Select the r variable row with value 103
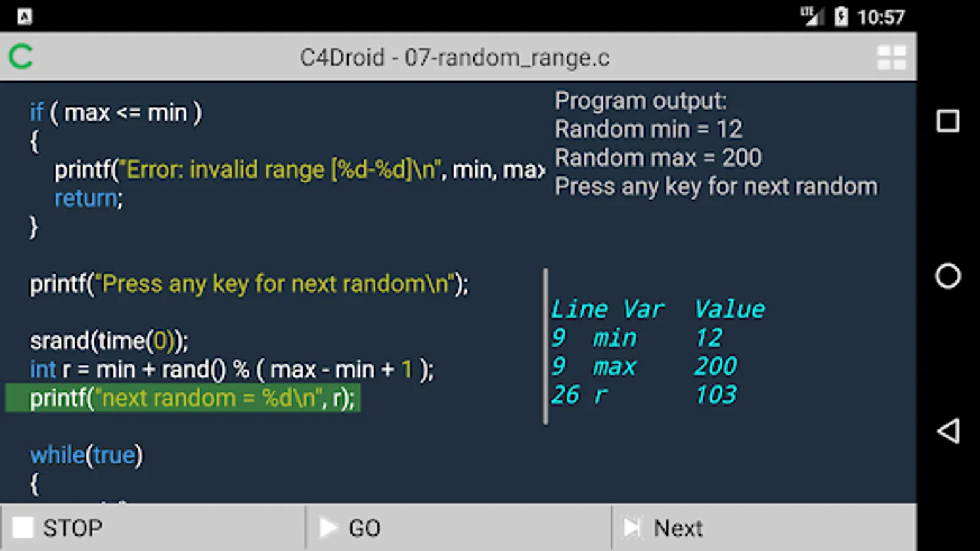 (644, 395)
